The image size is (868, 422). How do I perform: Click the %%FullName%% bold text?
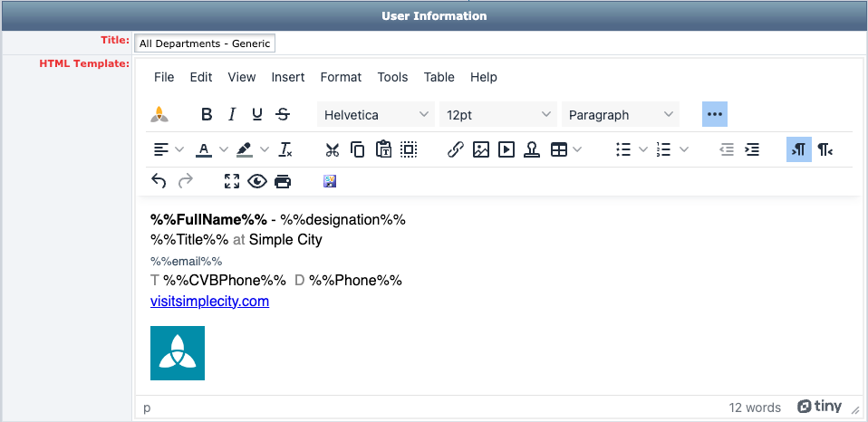(208, 219)
